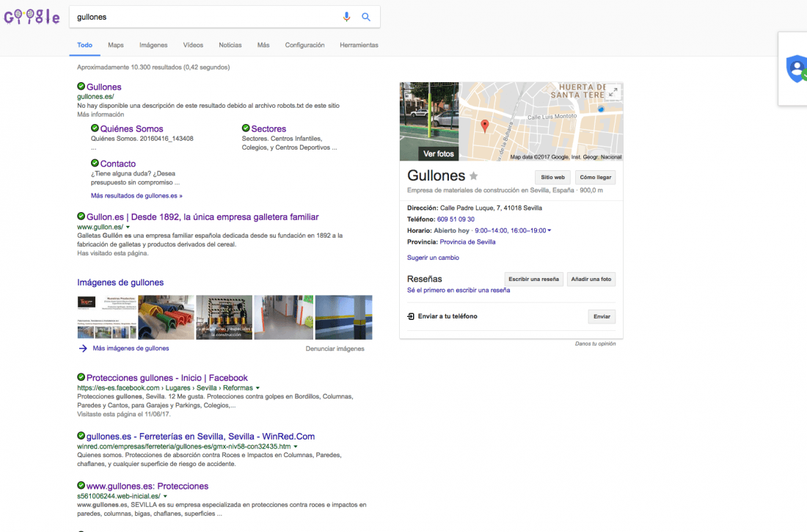
Task: Activate voice search microphone icon
Action: pyautogui.click(x=347, y=17)
